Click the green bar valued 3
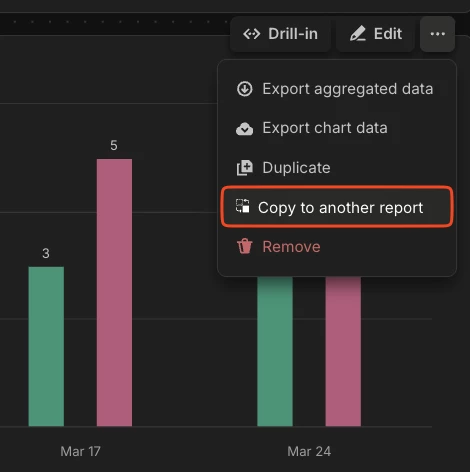470x472 pixels. pyautogui.click(x=46, y=346)
